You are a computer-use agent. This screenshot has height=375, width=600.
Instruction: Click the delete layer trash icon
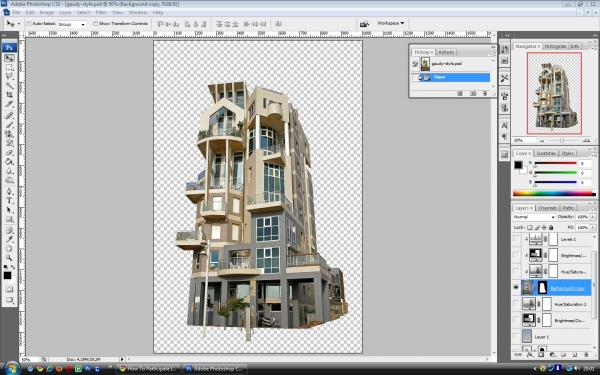click(586, 355)
